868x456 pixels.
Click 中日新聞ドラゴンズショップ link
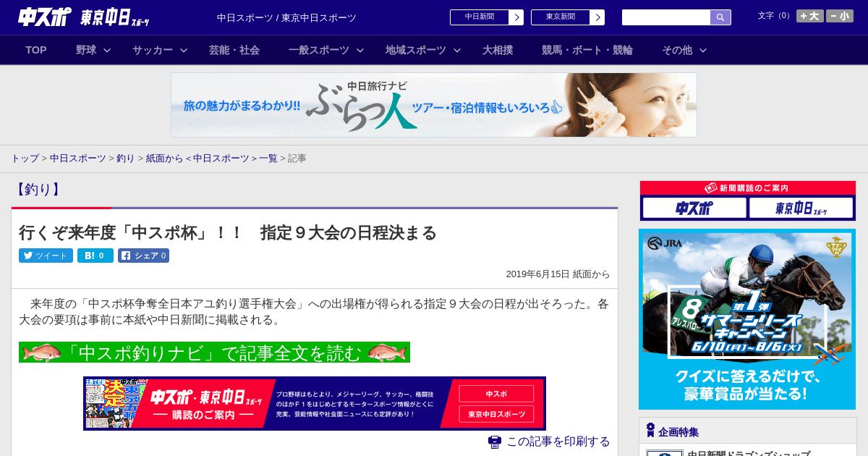click(749, 453)
